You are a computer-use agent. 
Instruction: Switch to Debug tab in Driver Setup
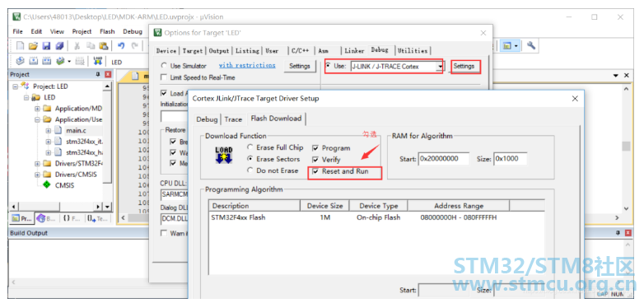(x=207, y=119)
